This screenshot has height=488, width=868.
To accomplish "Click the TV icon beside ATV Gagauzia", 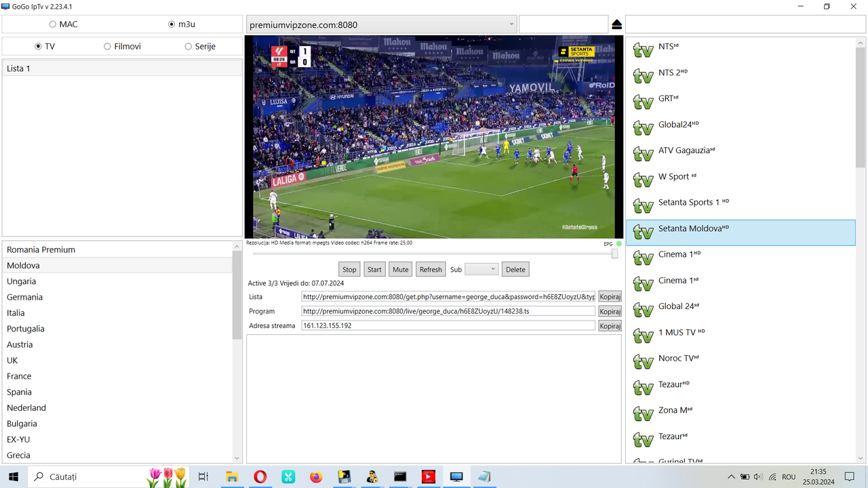I will 643,154.
